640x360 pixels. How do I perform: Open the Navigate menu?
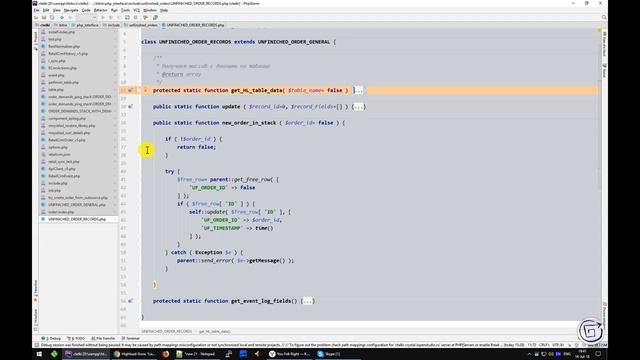(71, 10)
